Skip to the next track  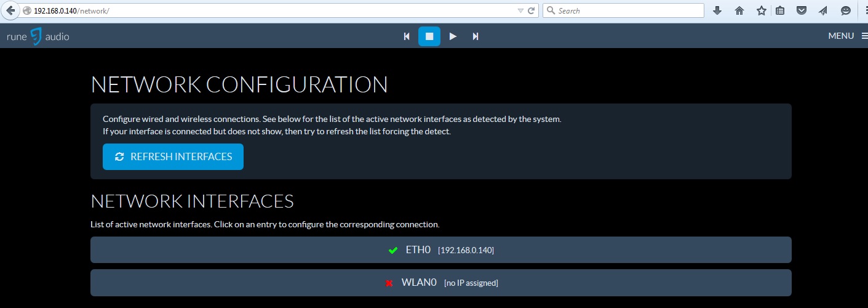(x=476, y=36)
